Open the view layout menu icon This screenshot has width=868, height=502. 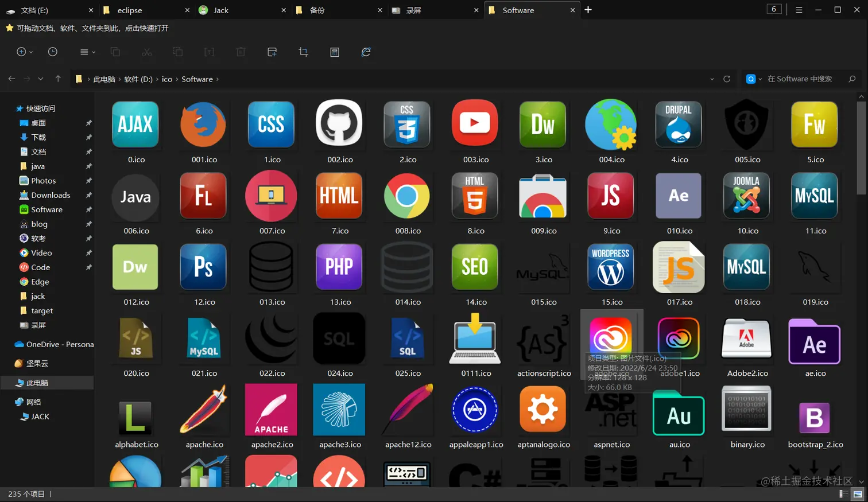[x=84, y=52]
